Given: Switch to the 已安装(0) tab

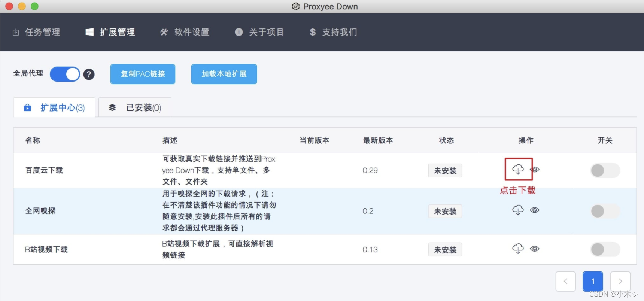Looking at the screenshot, I should 135,107.
